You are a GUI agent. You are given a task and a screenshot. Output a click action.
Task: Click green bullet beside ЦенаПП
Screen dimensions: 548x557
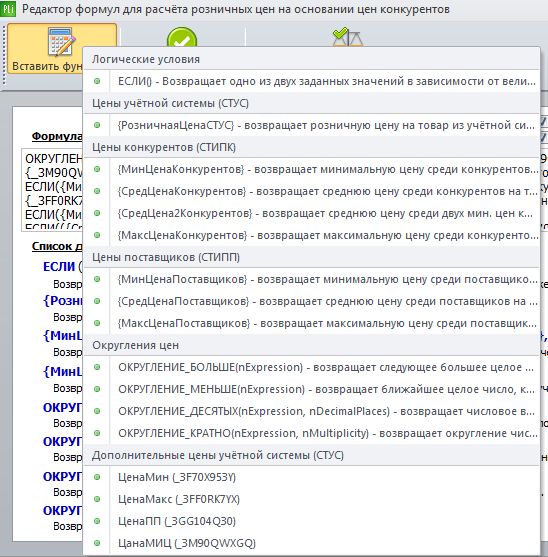point(97,521)
